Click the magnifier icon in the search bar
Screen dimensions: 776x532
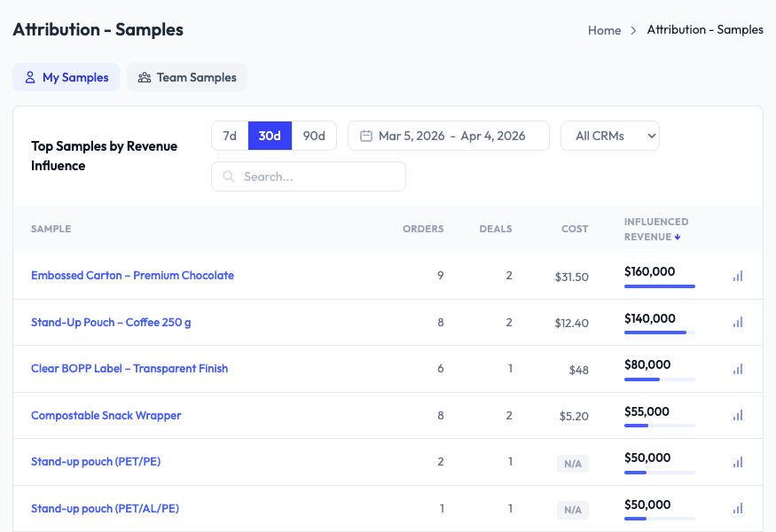coord(228,176)
